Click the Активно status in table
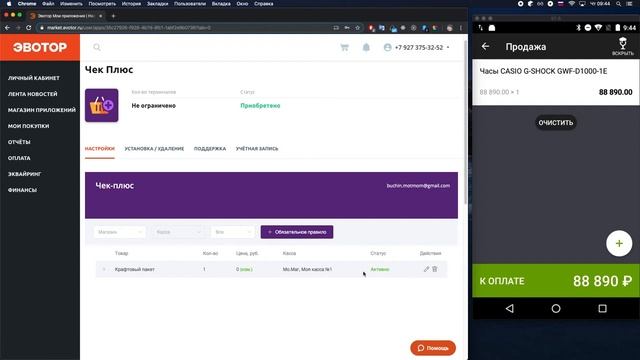Viewport: 640px width, 360px height. coord(380,269)
